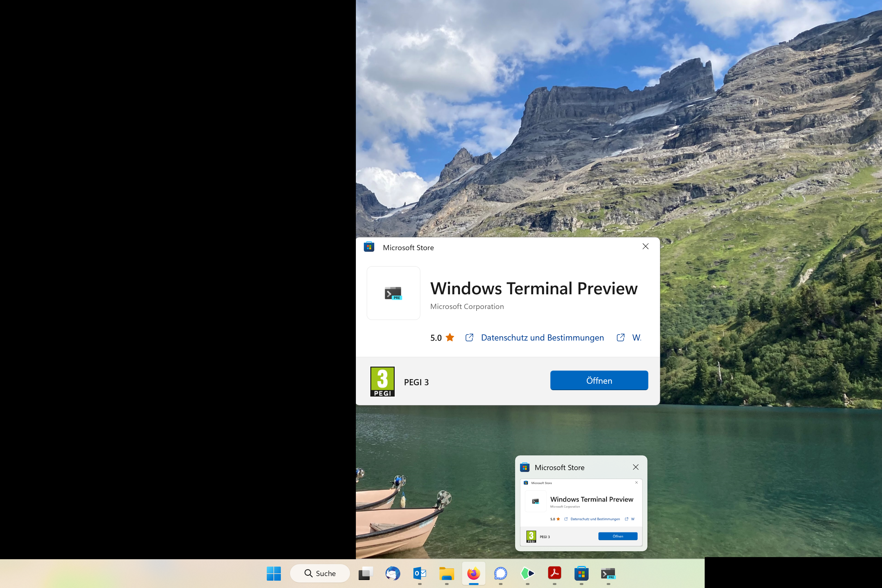This screenshot has height=588, width=882.
Task: Open Adobe Acrobat from the taskbar
Action: pyautogui.click(x=555, y=573)
